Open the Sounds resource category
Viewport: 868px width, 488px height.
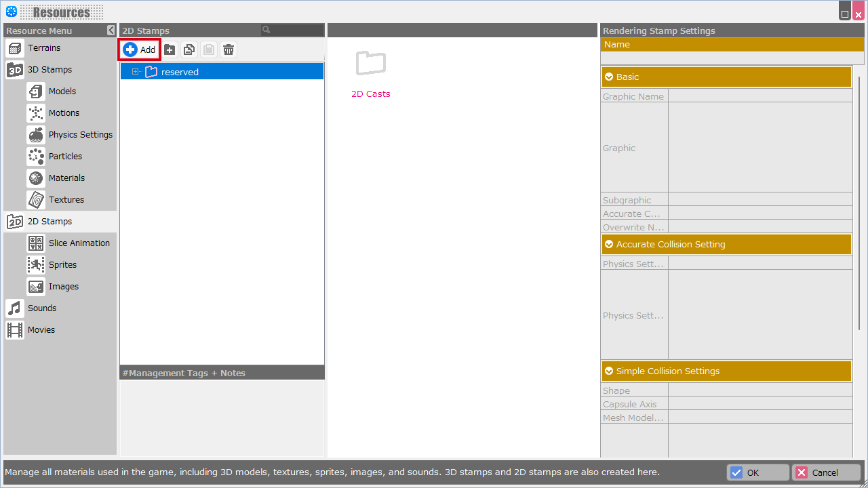coord(41,308)
